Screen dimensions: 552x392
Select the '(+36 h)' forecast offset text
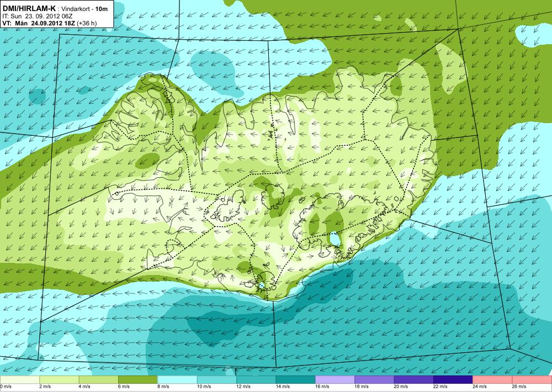click(x=87, y=23)
